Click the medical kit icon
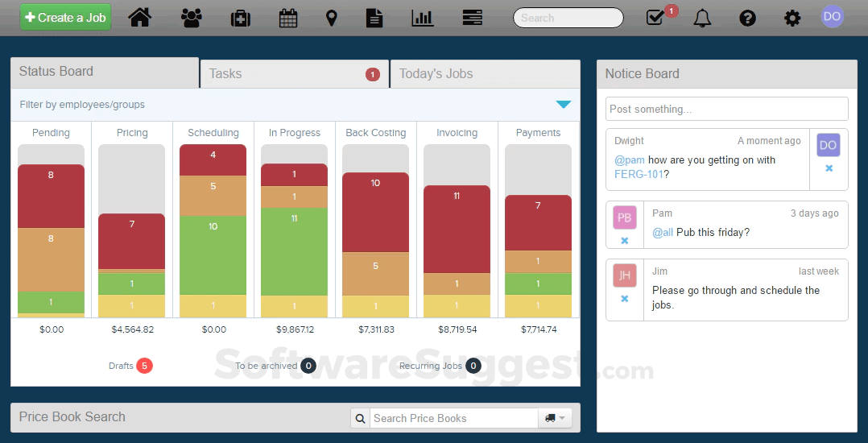 coord(240,18)
